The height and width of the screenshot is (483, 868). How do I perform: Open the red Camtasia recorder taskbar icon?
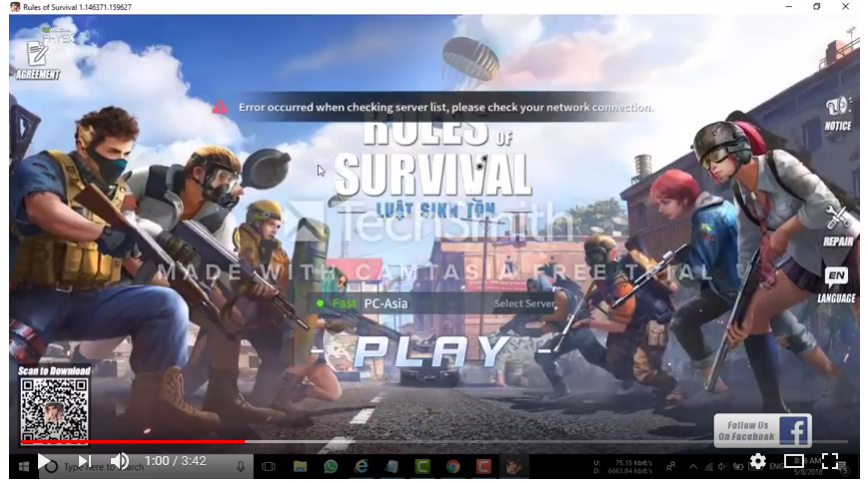483,467
